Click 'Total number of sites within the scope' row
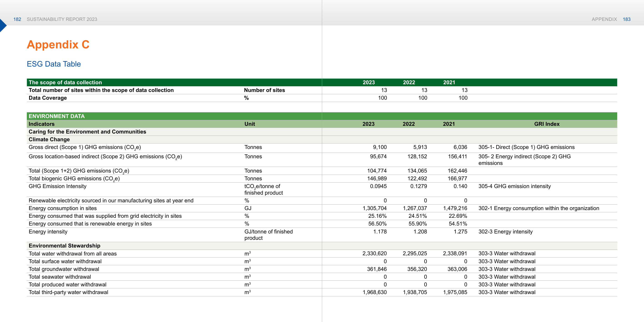Image resolution: width=644 pixels, height=322 pixels. click(x=322, y=90)
